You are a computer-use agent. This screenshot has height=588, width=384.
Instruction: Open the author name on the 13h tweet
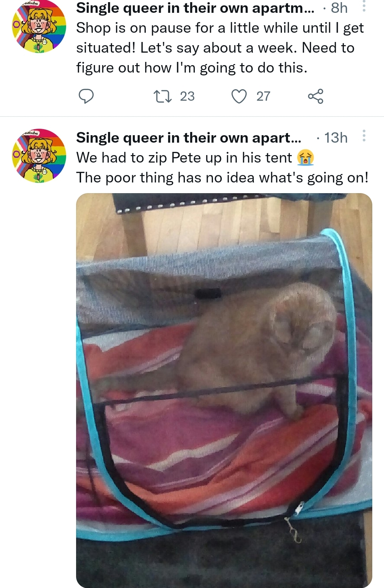point(188,138)
